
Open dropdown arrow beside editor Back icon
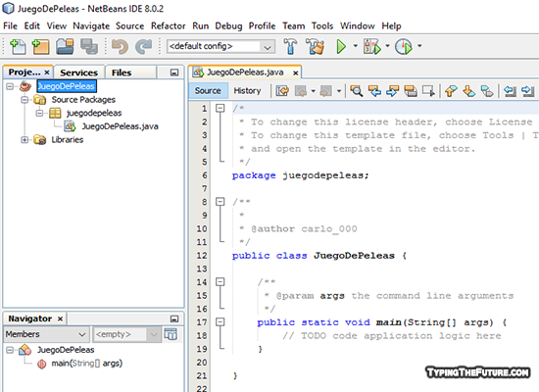coord(313,91)
